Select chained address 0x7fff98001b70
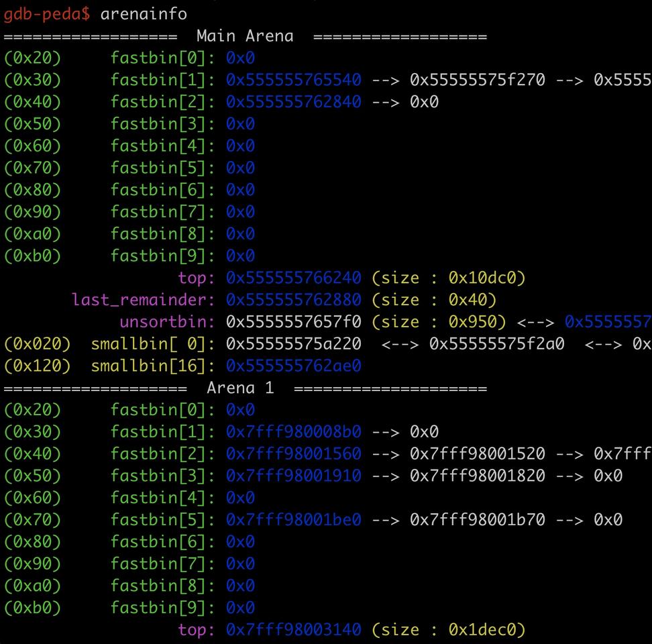The width and height of the screenshot is (652, 644). click(478, 520)
